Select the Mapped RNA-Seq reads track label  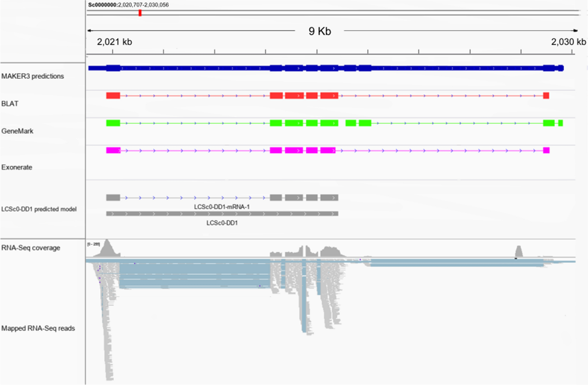coord(38,328)
